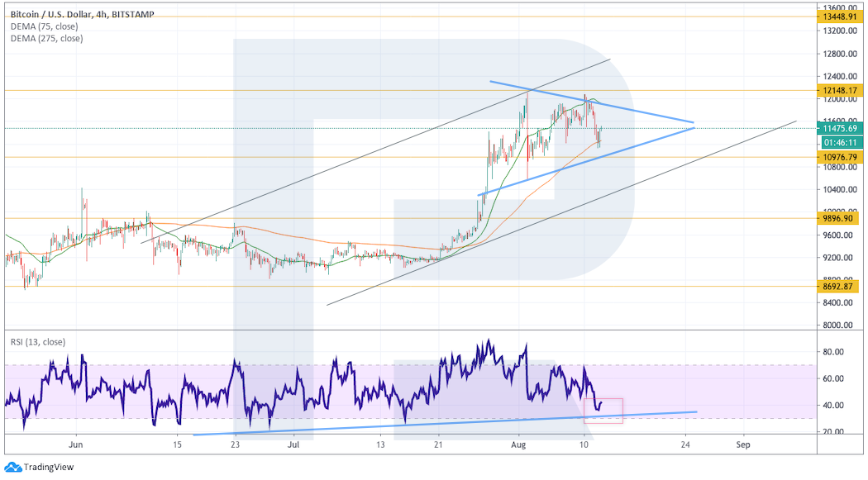
Task: Select the 13448.91 price level label
Action: point(838,17)
